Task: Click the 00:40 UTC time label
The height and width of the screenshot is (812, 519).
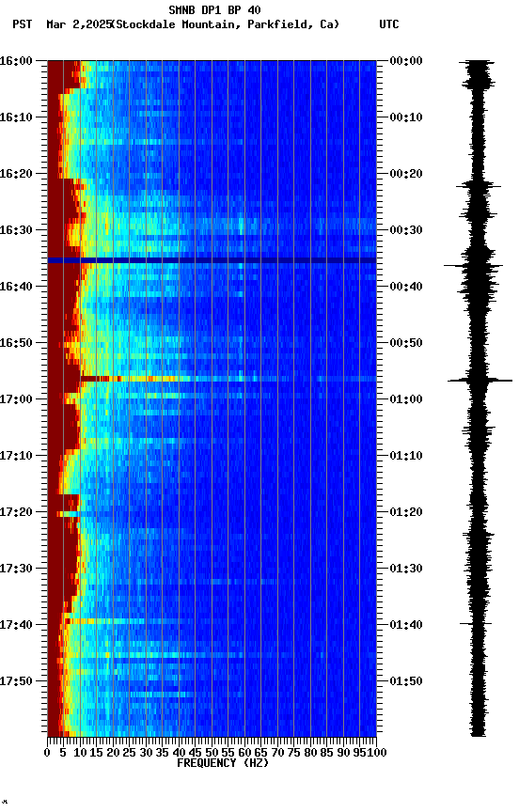Action: point(406,287)
